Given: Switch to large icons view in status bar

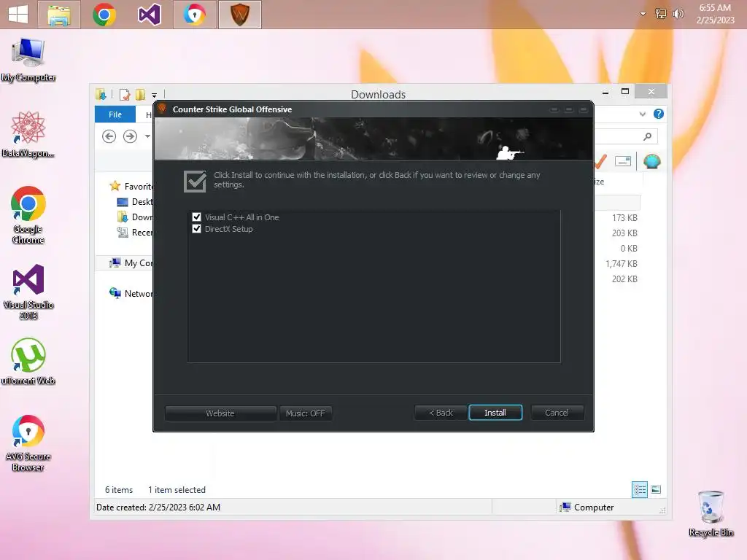Looking at the screenshot, I should pos(656,489).
